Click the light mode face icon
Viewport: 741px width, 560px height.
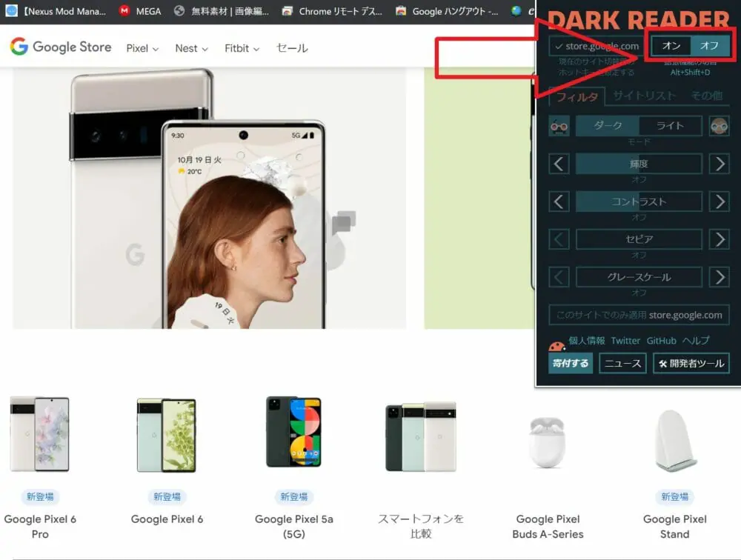719,126
